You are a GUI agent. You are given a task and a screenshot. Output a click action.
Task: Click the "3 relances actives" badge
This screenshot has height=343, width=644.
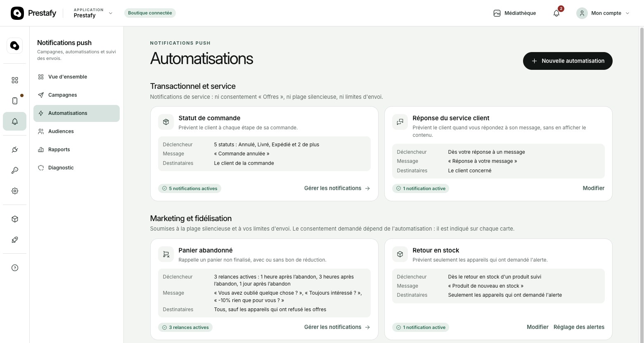click(x=185, y=327)
